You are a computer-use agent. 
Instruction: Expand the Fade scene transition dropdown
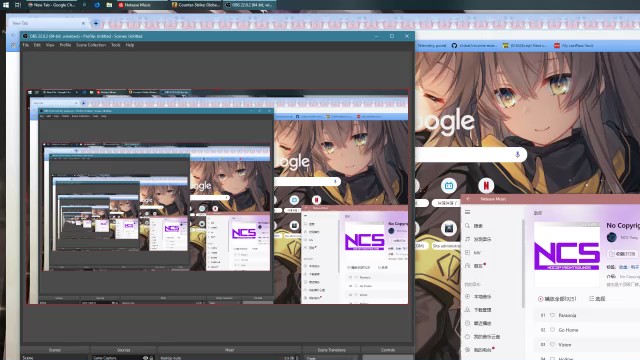tap(331, 358)
